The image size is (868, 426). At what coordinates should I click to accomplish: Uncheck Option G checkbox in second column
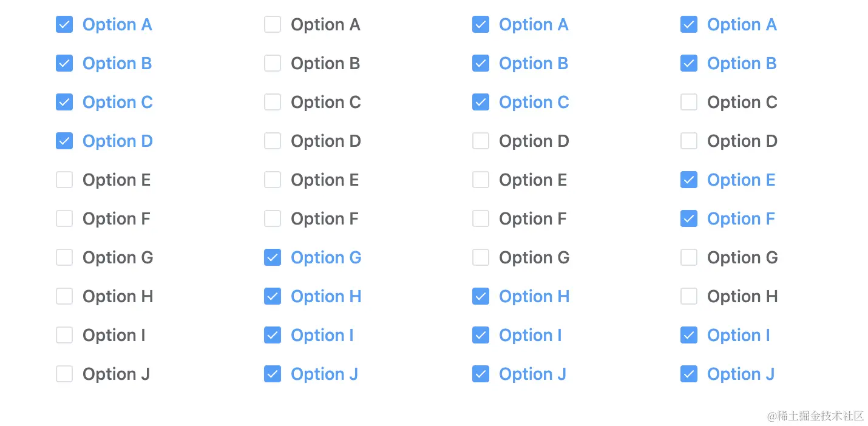(x=273, y=258)
